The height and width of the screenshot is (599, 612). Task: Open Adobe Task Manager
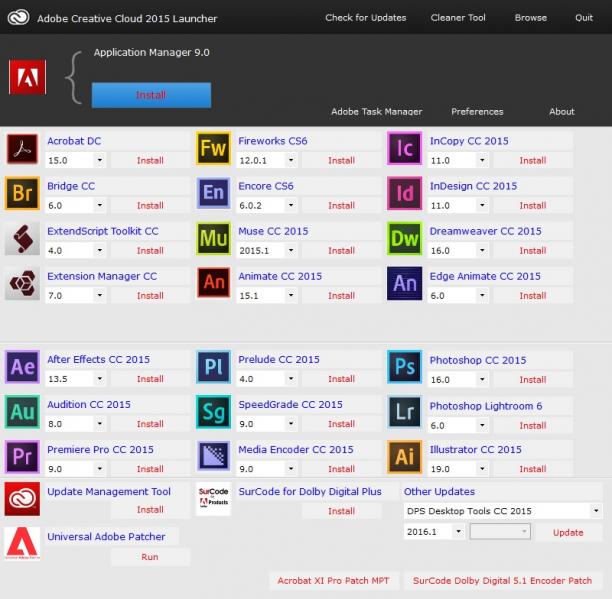(x=377, y=112)
